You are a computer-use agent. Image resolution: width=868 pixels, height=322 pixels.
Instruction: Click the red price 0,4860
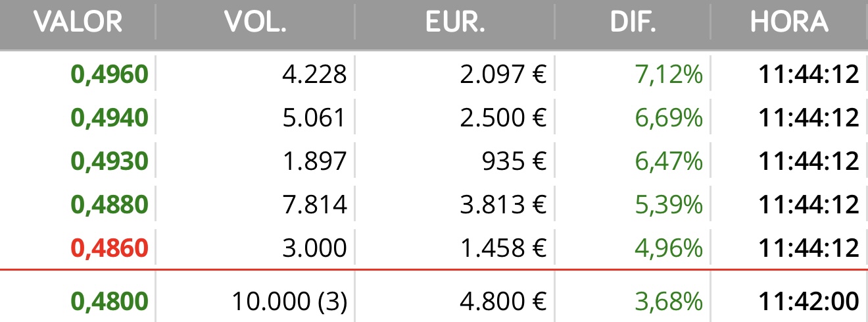coord(110,248)
